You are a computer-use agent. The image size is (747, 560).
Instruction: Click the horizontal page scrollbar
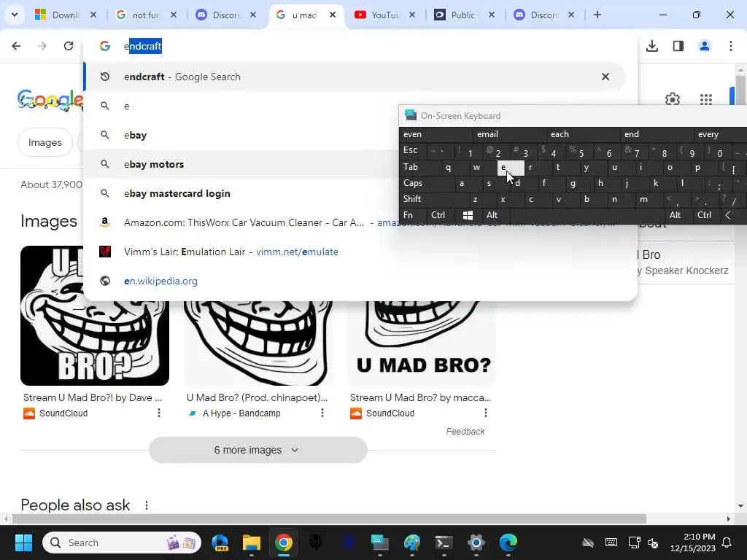point(329,518)
